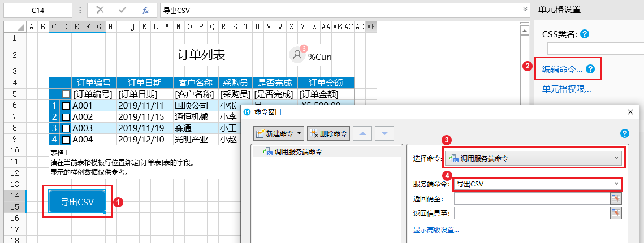
Task: Click cell picker icon for 返回信息至
Action: point(616,212)
